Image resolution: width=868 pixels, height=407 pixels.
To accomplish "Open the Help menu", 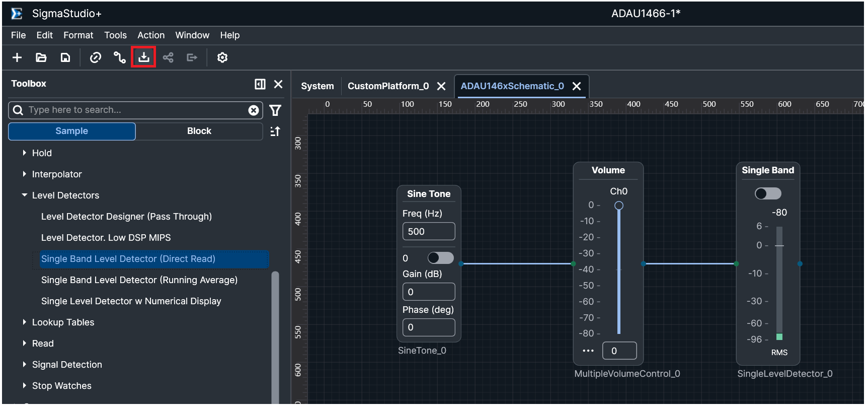I will 230,35.
